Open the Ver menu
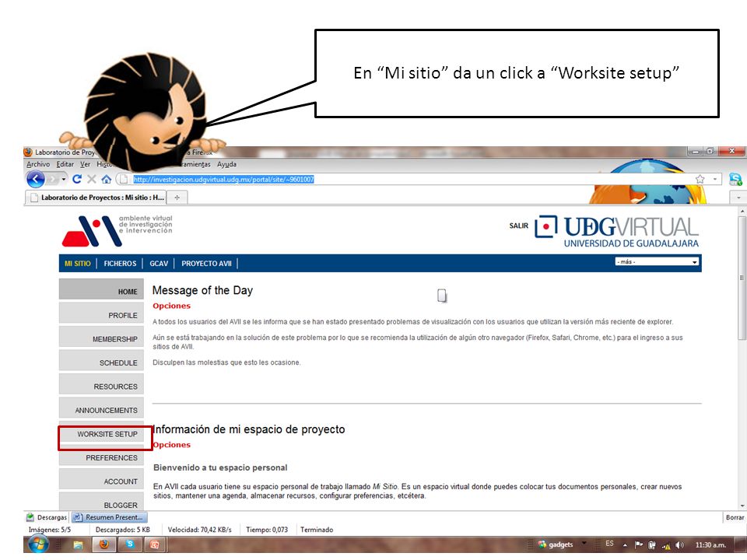The width and height of the screenshot is (747, 560). click(85, 164)
